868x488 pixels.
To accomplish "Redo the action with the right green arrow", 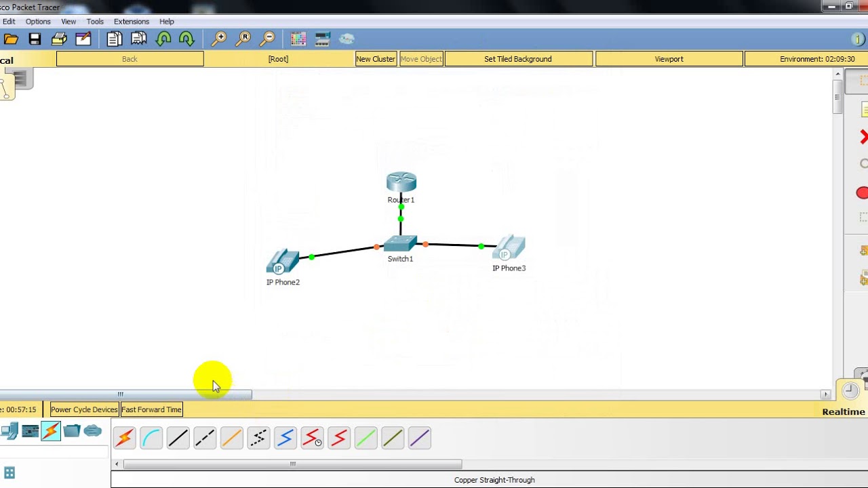I will coord(186,39).
